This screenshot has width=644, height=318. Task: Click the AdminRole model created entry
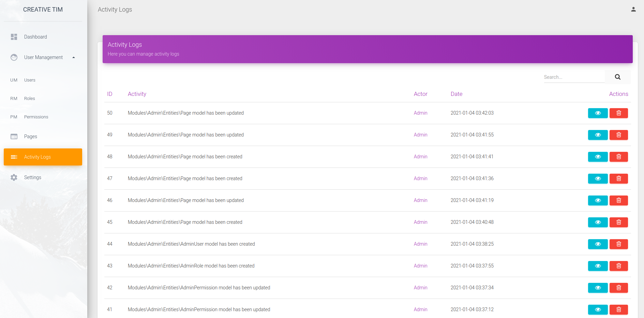(x=191, y=266)
